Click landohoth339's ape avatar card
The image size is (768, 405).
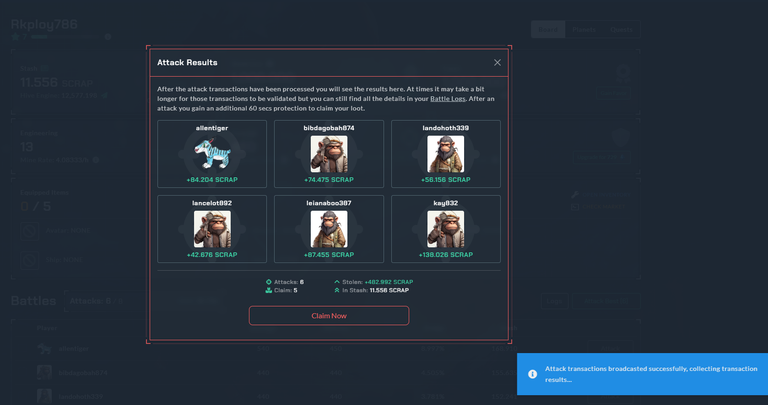446,154
